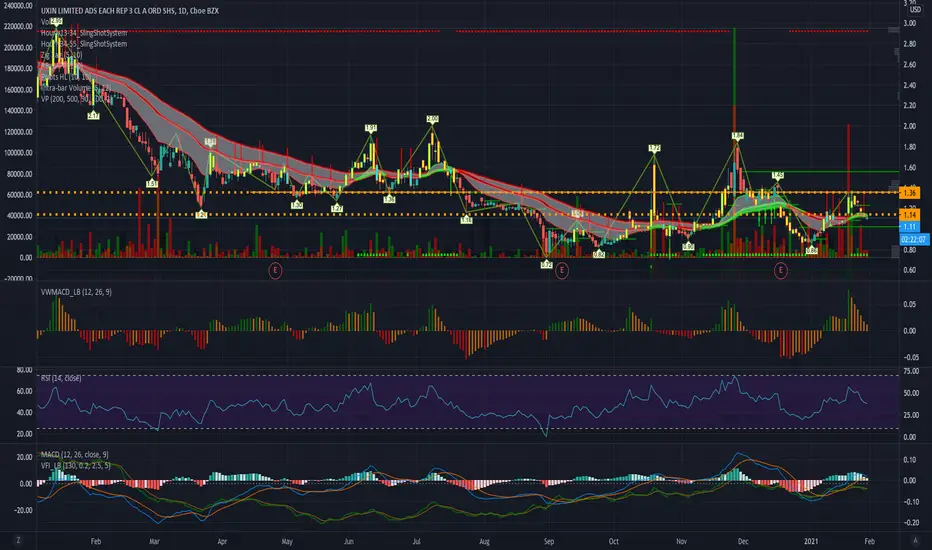Select the Hour 34-55 SlingShotSystem legend

tap(84, 44)
